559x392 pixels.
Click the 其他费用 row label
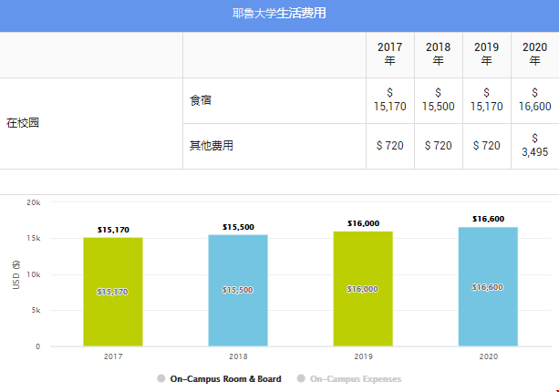pyautogui.click(x=212, y=145)
